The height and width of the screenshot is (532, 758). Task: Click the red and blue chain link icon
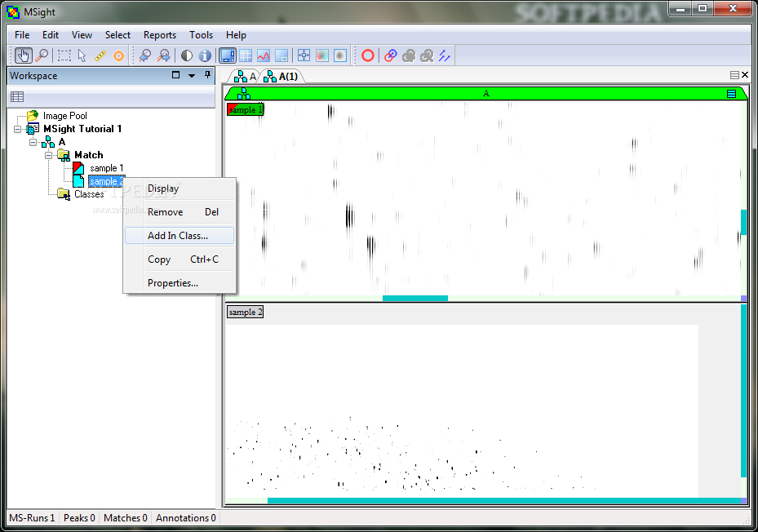pyautogui.click(x=391, y=55)
